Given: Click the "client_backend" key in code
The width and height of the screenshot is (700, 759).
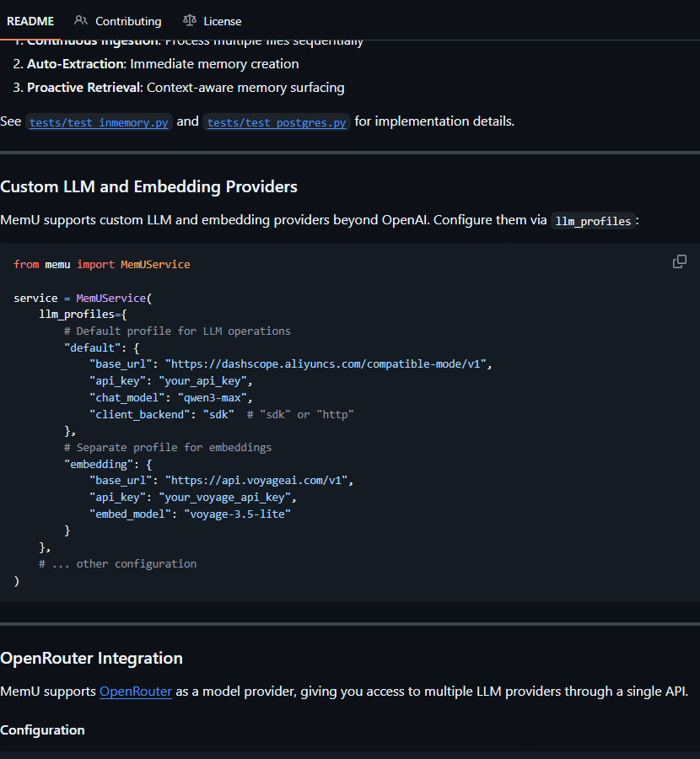Looking at the screenshot, I should tap(139, 414).
